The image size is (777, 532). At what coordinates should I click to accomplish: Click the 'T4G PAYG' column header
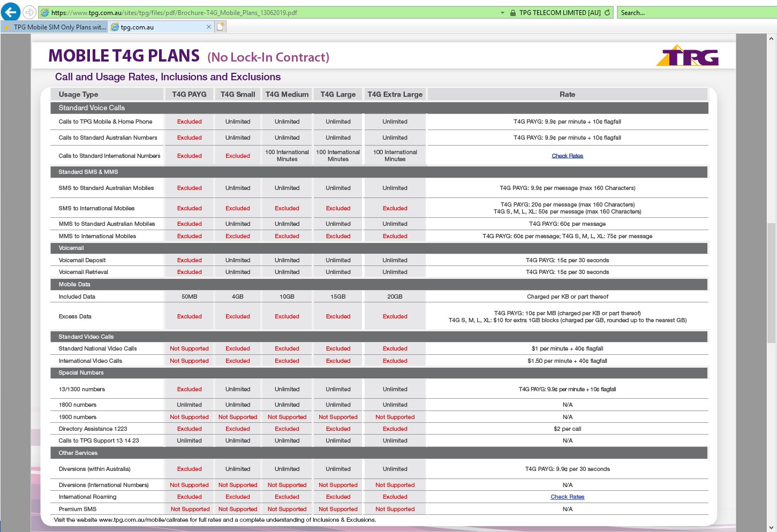coord(189,94)
